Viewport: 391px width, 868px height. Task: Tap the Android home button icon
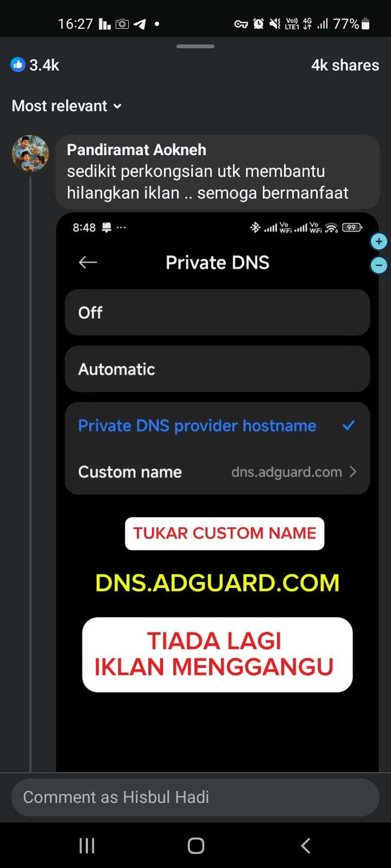coord(195,845)
